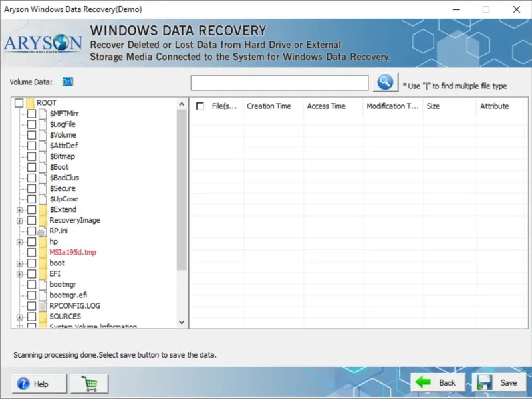Tick the SOURCES folder checkbox
The image size is (532, 399).
(x=31, y=317)
